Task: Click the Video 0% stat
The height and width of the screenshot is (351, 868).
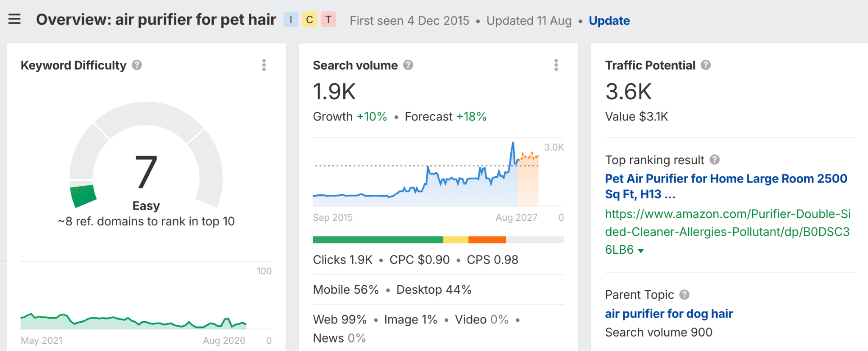Action: coord(482,320)
